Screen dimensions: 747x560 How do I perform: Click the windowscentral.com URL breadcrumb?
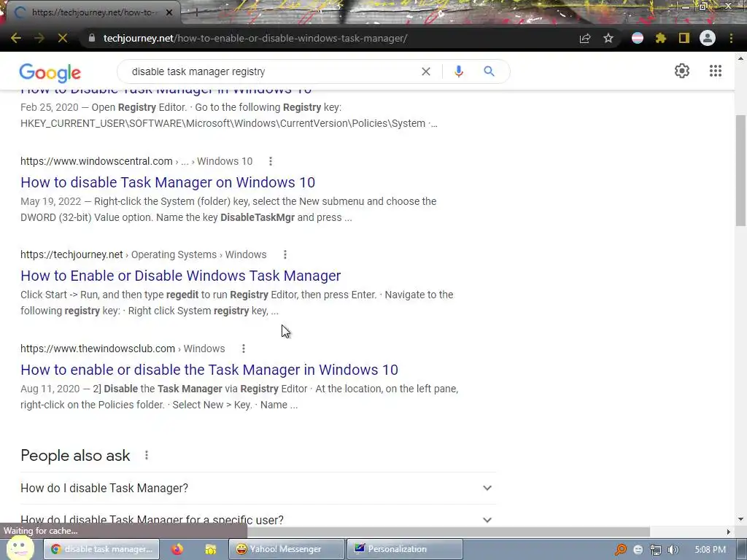click(136, 161)
